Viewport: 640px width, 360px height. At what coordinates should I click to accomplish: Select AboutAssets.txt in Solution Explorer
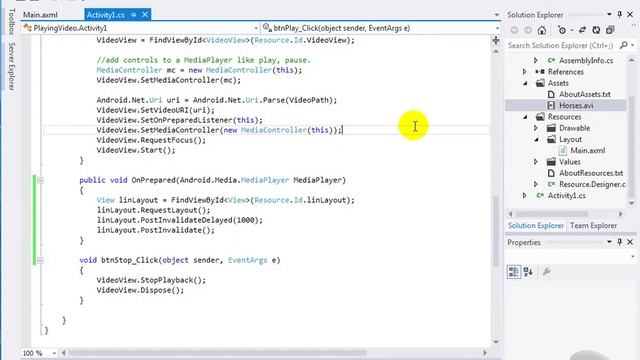(x=584, y=94)
